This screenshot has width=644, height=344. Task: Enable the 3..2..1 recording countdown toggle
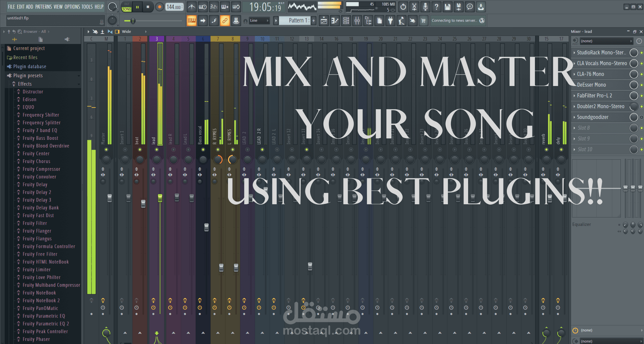click(213, 7)
